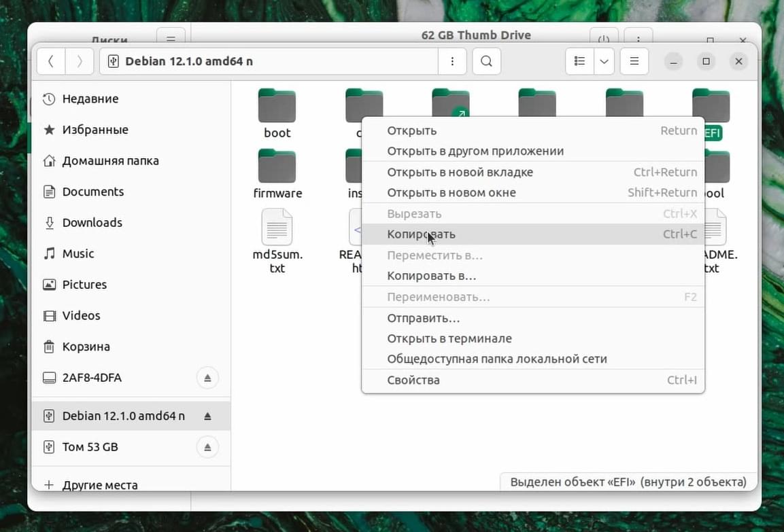Screen dimensions: 784x532
Task: Click the 62 GB Thumb Drive title
Action: coord(476,35)
